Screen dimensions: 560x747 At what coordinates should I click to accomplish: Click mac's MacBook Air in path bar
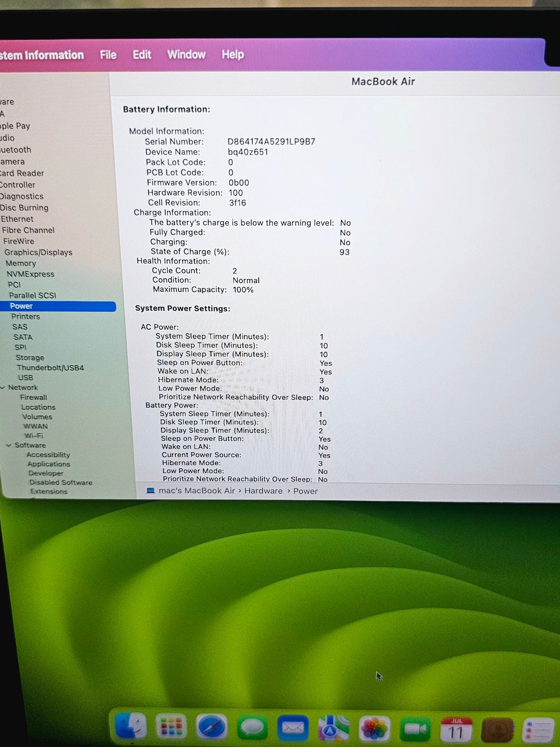click(197, 491)
